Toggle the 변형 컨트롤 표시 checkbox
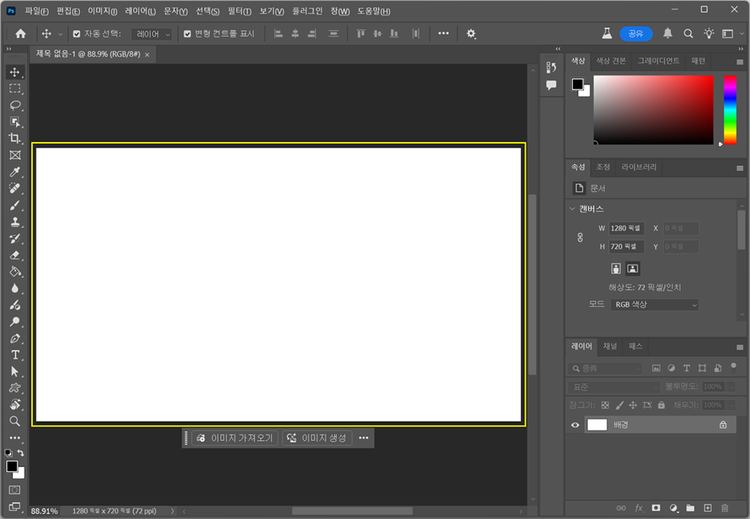The height and width of the screenshot is (519, 750). coord(187,34)
